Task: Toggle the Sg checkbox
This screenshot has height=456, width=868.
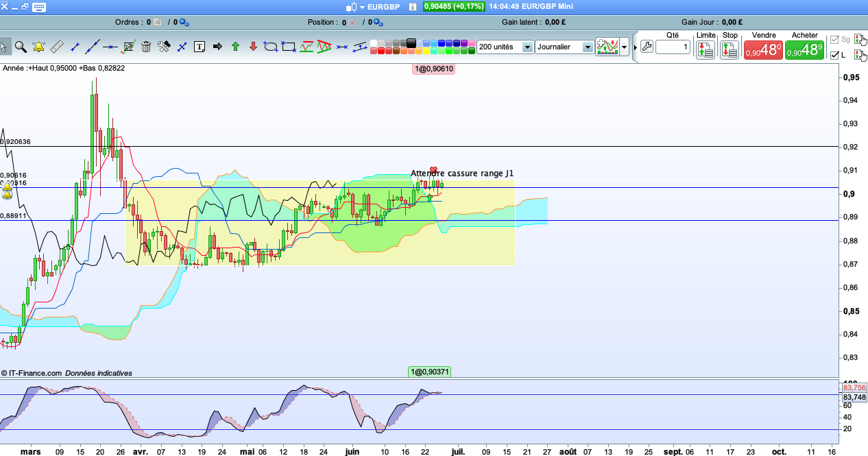Action: click(x=834, y=40)
